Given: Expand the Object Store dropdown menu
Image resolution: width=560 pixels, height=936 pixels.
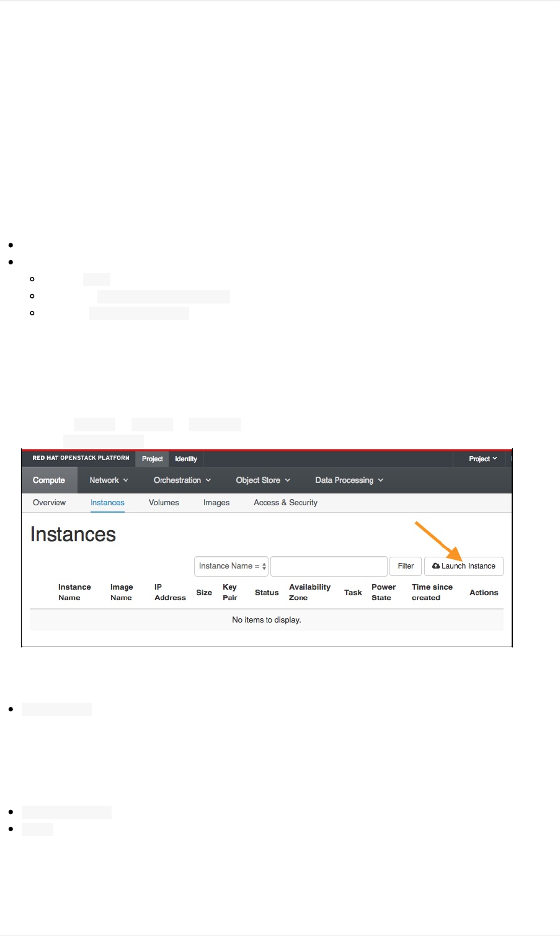Looking at the screenshot, I should click(x=263, y=480).
